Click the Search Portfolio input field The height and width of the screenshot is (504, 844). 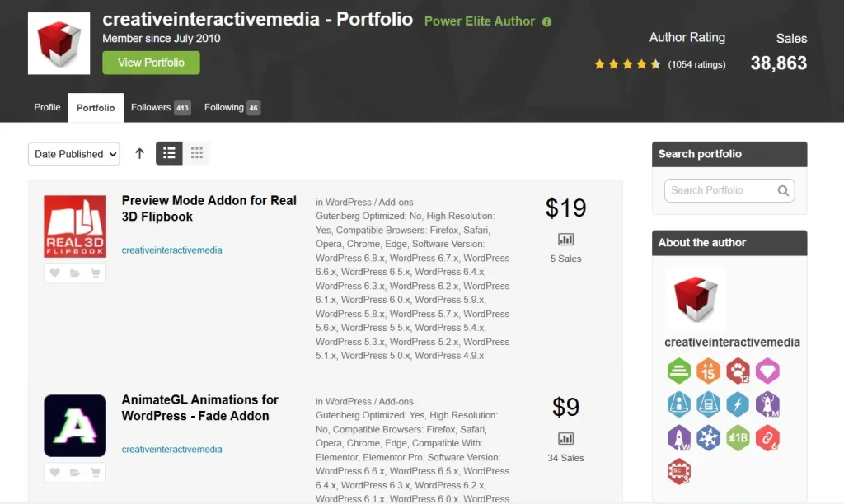click(719, 190)
